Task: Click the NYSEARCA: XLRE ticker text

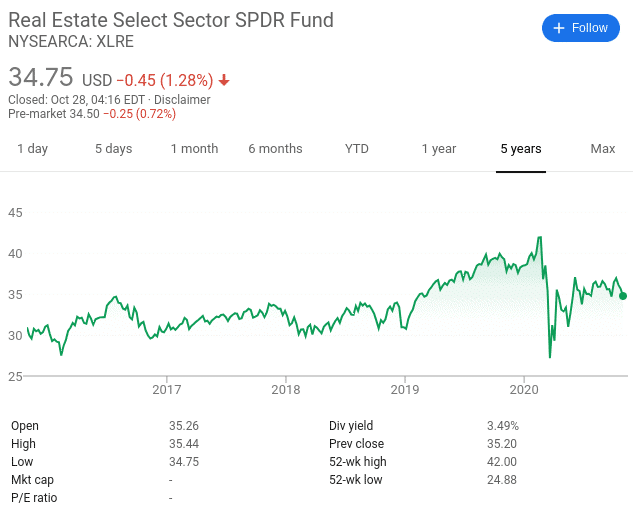Action: click(71, 42)
